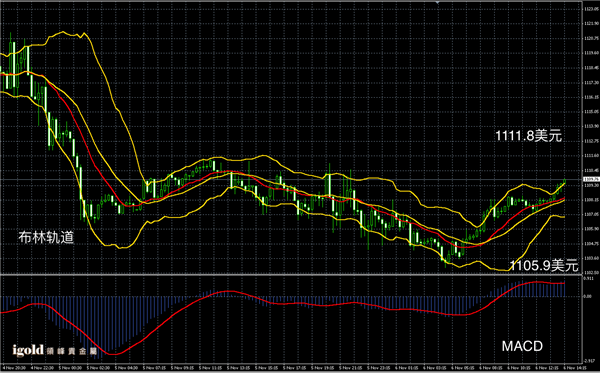
Task: Click the MACD text label
Action: [x=522, y=347]
